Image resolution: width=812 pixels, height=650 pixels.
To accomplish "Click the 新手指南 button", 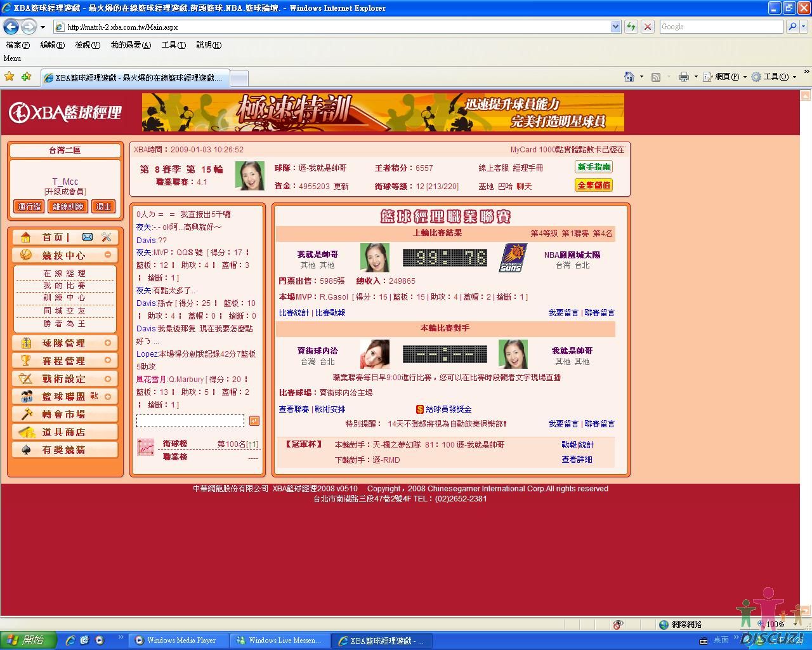I will click(x=594, y=167).
